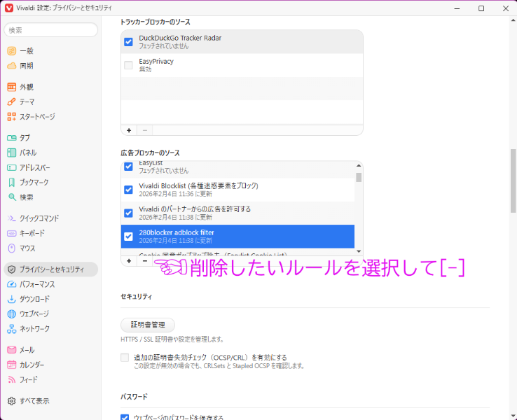This screenshot has height=420, width=517.
Task: Click the 証明書管理 button
Action: tap(148, 325)
